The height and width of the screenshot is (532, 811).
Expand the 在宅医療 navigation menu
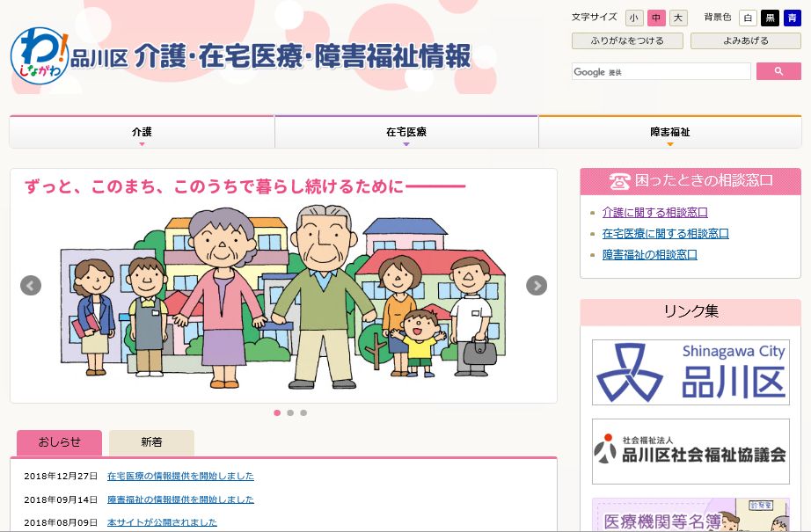coord(406,133)
